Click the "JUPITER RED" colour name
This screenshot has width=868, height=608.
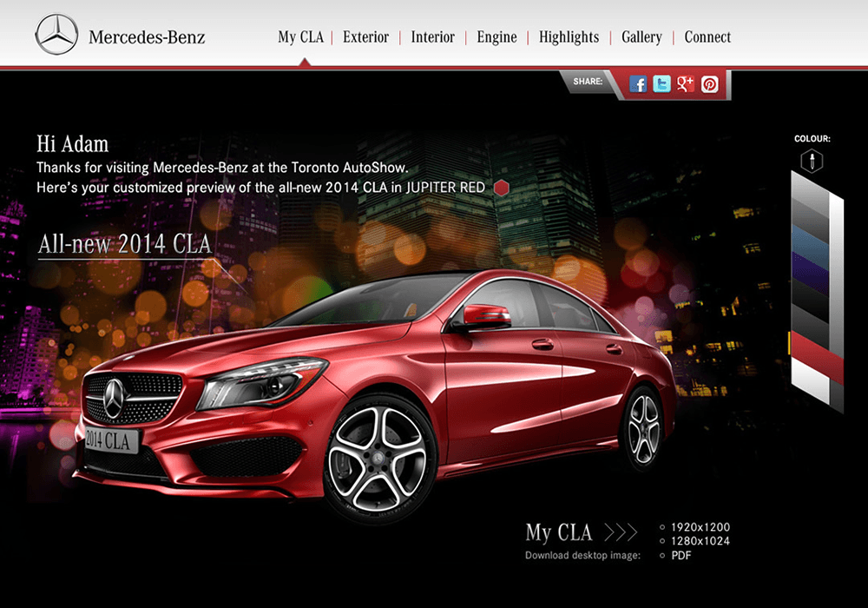pyautogui.click(x=445, y=188)
